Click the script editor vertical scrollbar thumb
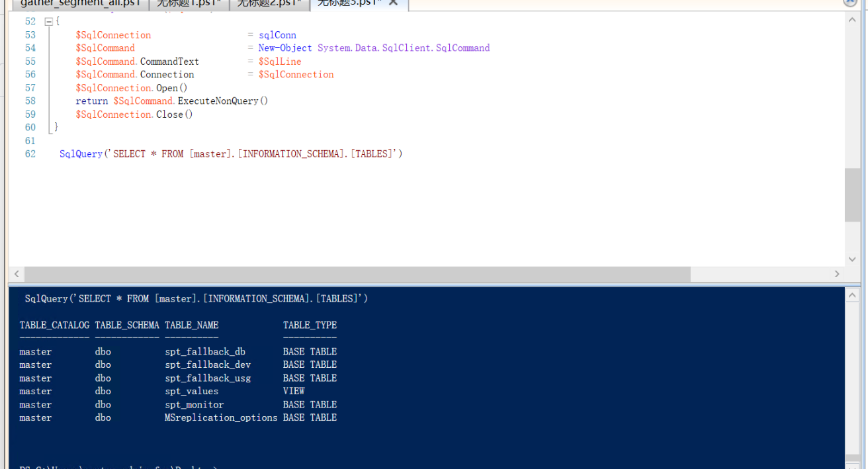The width and height of the screenshot is (868, 469). point(853,195)
